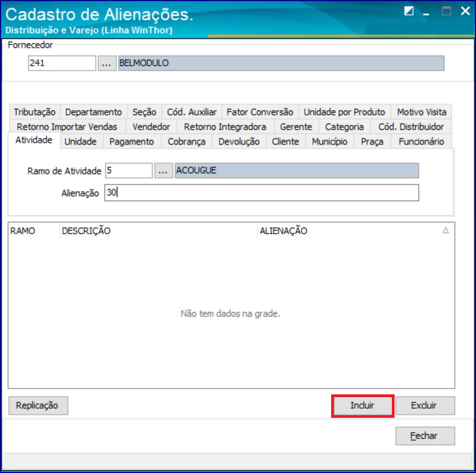Open the Fator Conversão tab

(x=260, y=112)
